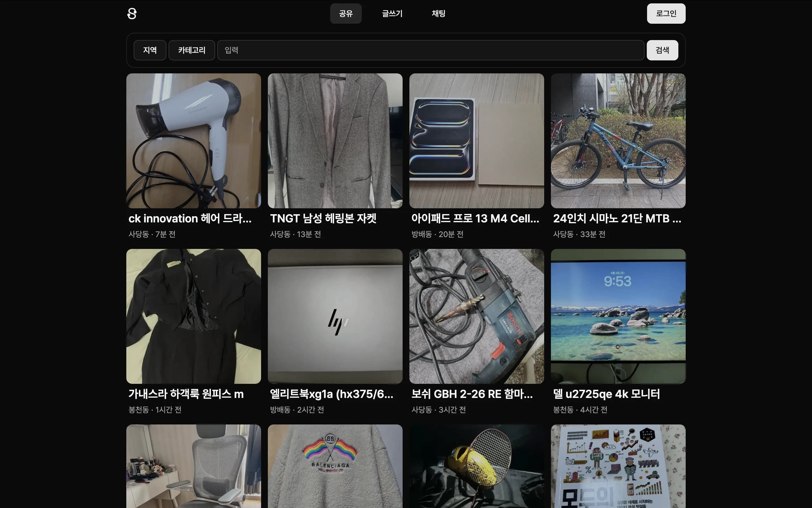Click the '방배동 · 20분 전' text
Image resolution: width=812 pixels, height=508 pixels.
438,234
